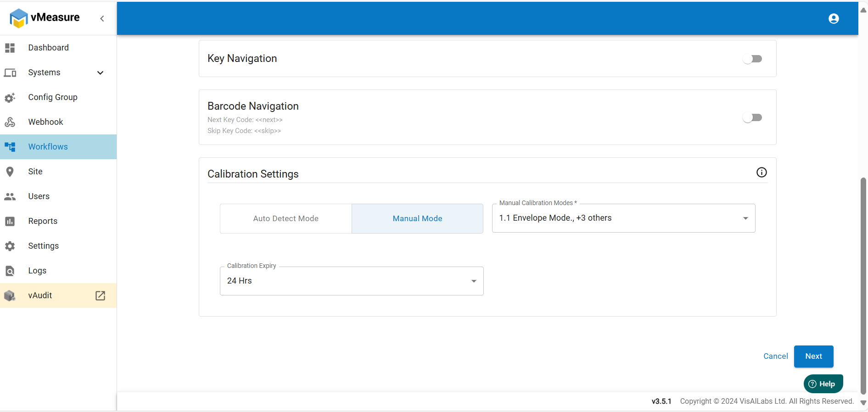This screenshot has height=412, width=868.
Task: Select Auto Detect Mode option
Action: [x=286, y=218]
